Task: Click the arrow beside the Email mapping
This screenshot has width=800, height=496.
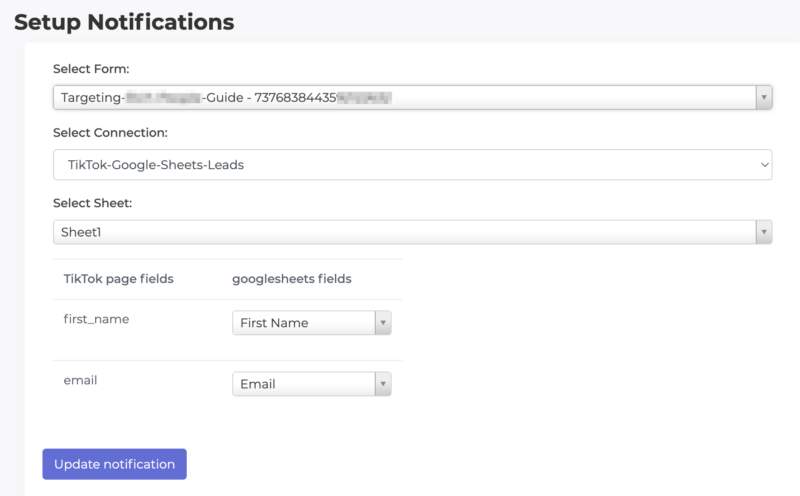Action: click(x=383, y=384)
